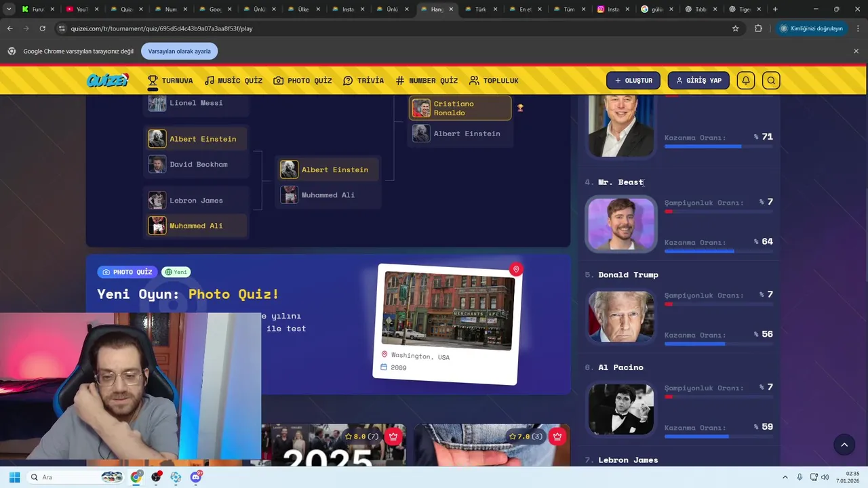Click Lebron James bracket entry
The height and width of the screenshot is (488, 868).
(x=196, y=201)
